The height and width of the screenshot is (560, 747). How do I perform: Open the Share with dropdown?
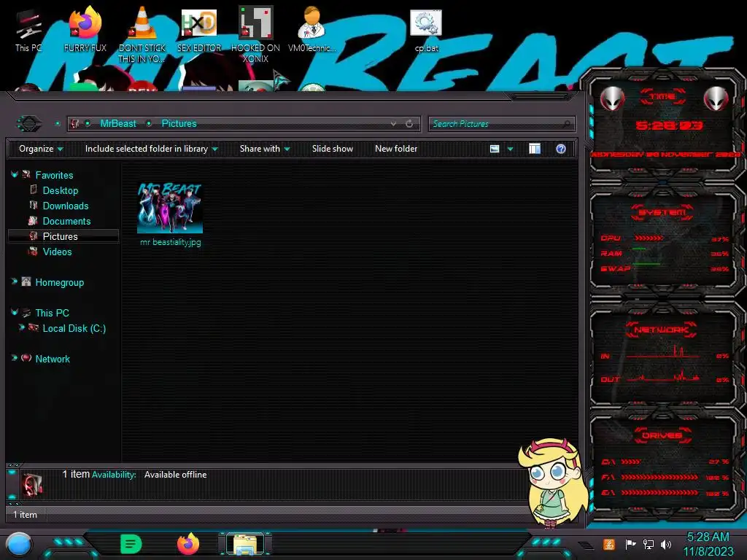(x=265, y=149)
